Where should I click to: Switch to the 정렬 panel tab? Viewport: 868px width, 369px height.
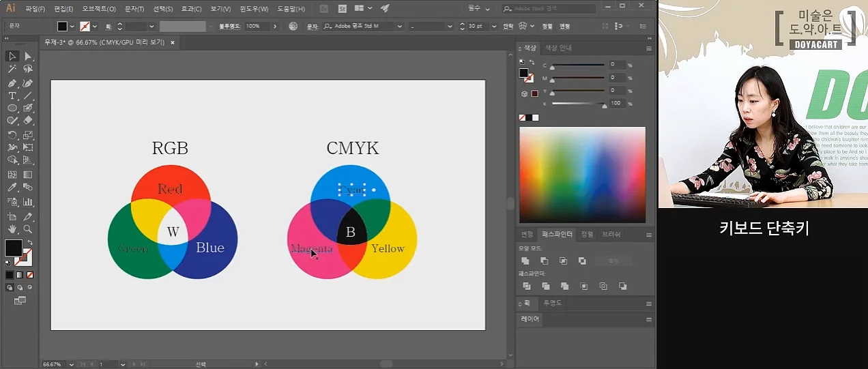587,235
